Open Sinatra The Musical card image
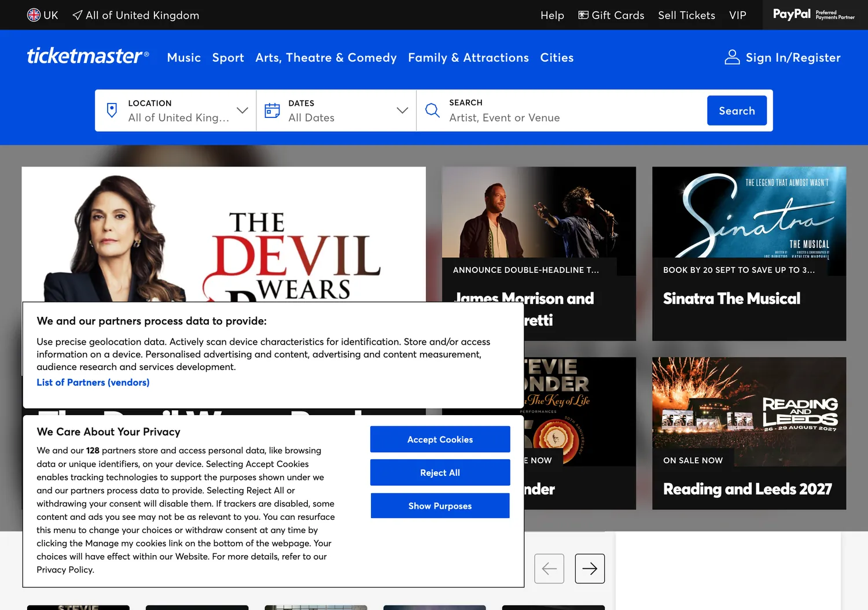This screenshot has height=610, width=868. (x=749, y=212)
